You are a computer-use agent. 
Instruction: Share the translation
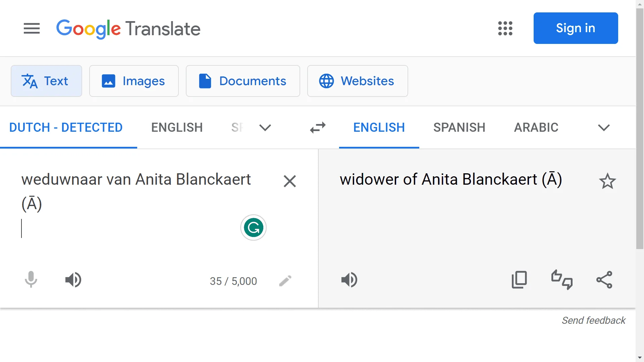coord(604,280)
